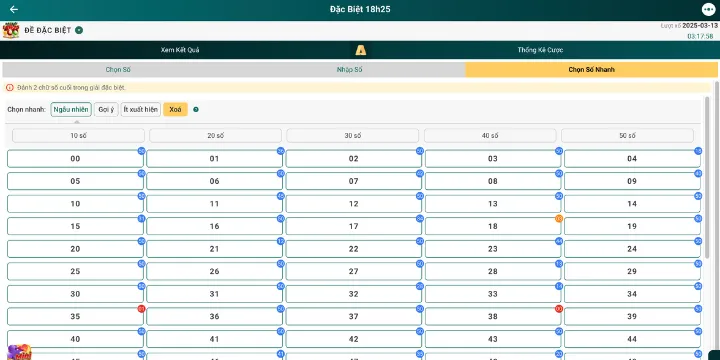Select number 22

354,249
